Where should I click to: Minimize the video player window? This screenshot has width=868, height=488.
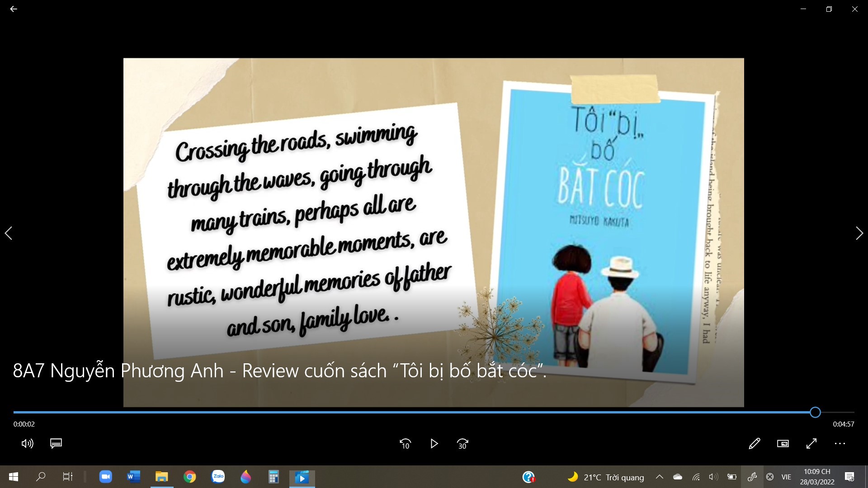click(x=803, y=9)
